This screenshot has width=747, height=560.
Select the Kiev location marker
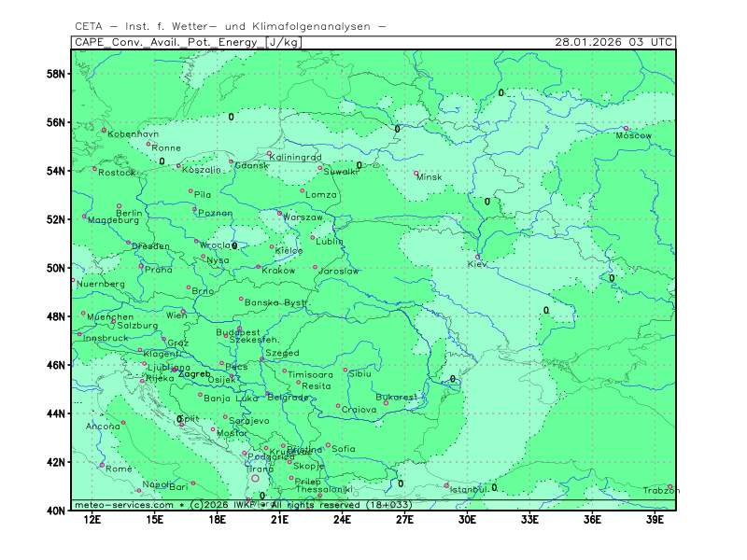(x=478, y=257)
